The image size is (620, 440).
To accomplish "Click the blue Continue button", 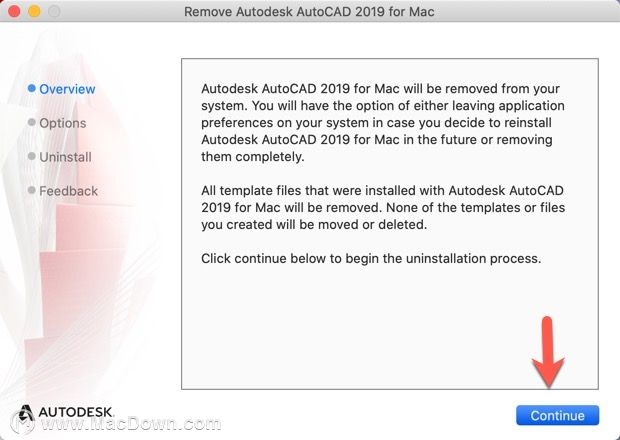I will [557, 415].
